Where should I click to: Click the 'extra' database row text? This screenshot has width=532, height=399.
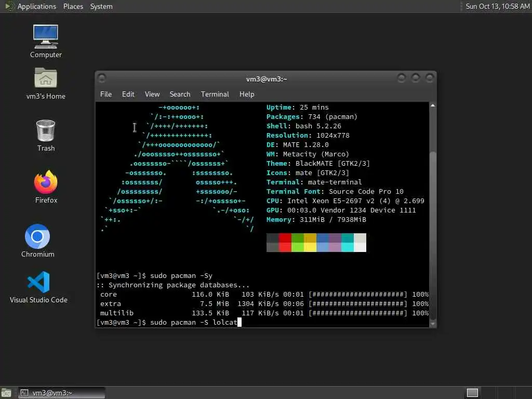(x=111, y=303)
